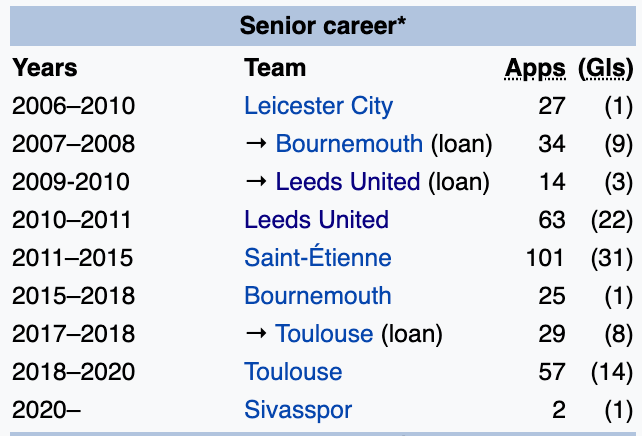Screen dimensions: 642x436
Task: Select the 2011–2015 years cell
Action: pyautogui.click(x=72, y=258)
